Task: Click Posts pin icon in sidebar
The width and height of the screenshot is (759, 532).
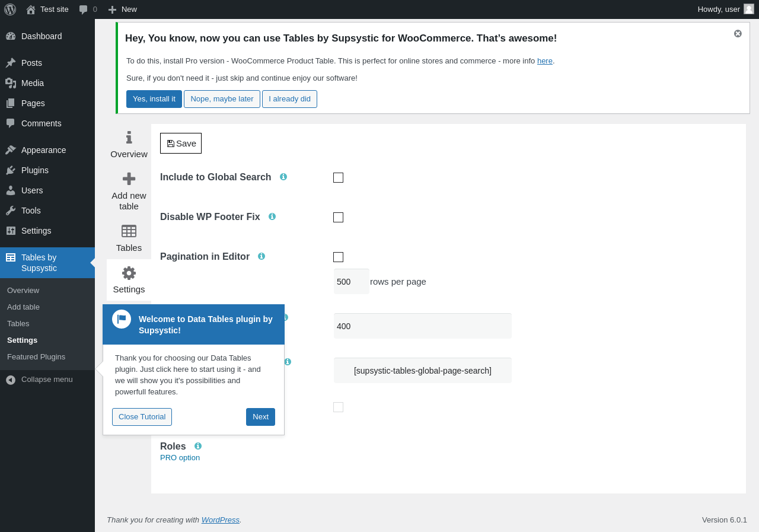Action: pos(11,63)
